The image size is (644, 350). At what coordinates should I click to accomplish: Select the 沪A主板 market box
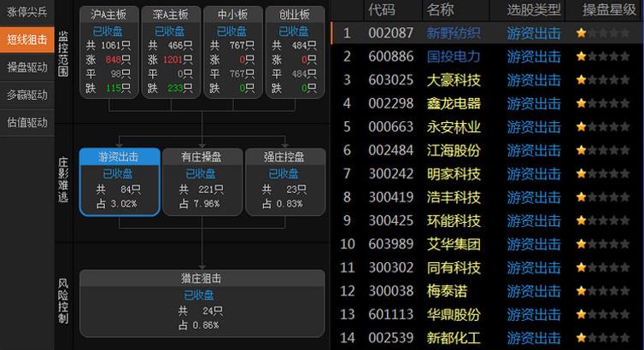point(109,52)
